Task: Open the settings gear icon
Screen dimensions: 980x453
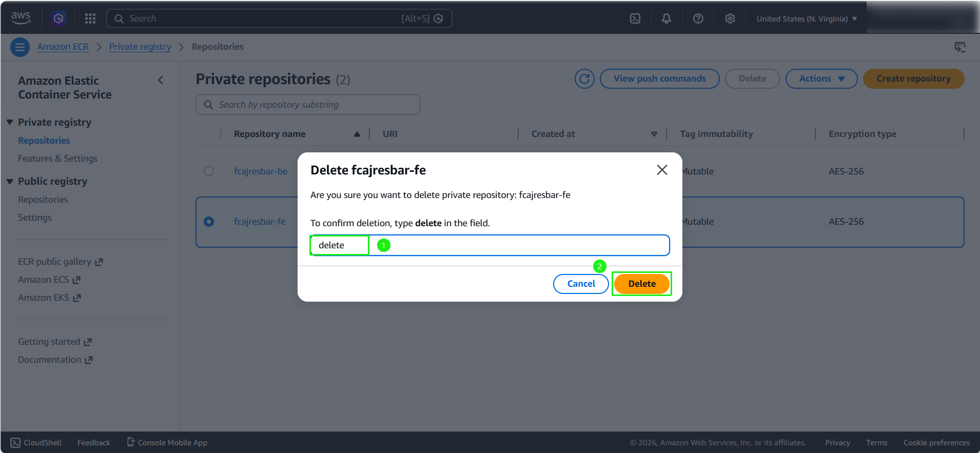Action: (x=730, y=18)
